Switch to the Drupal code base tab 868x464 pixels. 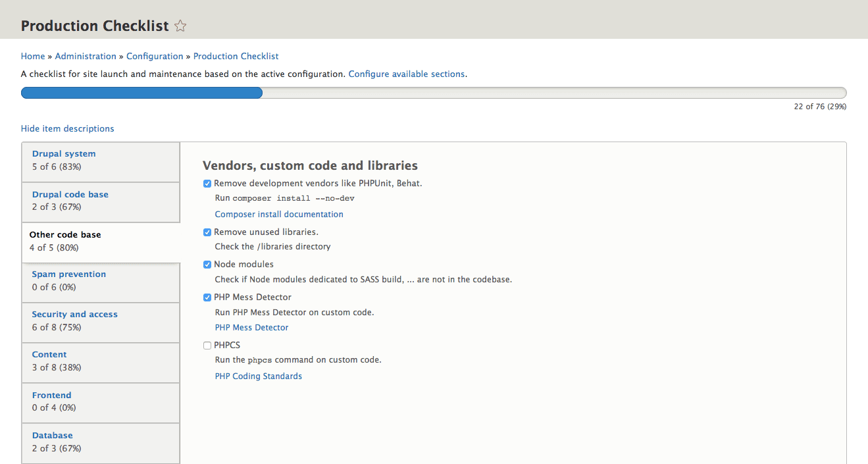70,195
